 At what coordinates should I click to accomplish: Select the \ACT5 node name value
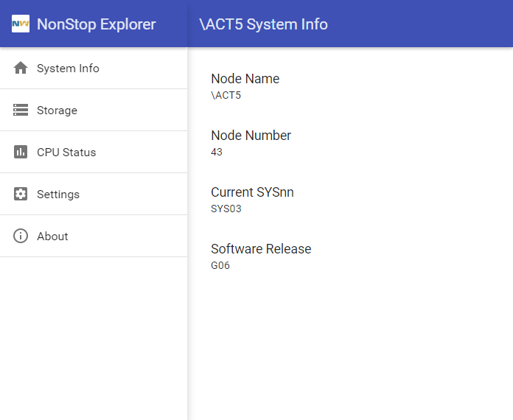[x=226, y=95]
